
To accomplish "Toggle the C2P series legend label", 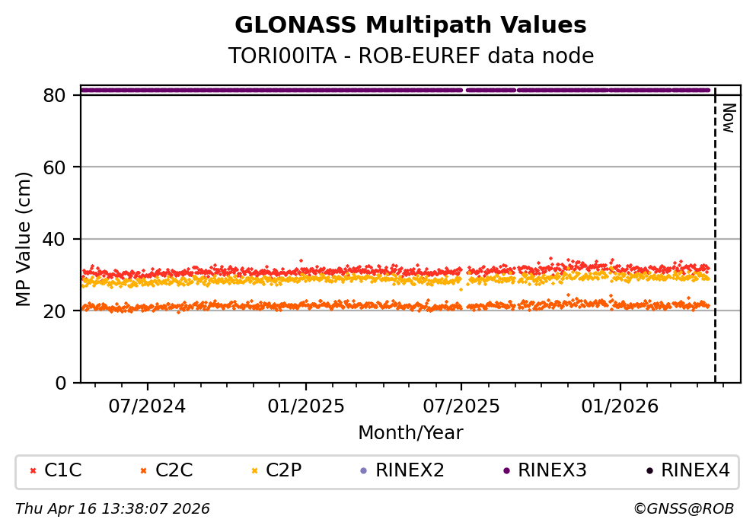I will coord(284,471).
